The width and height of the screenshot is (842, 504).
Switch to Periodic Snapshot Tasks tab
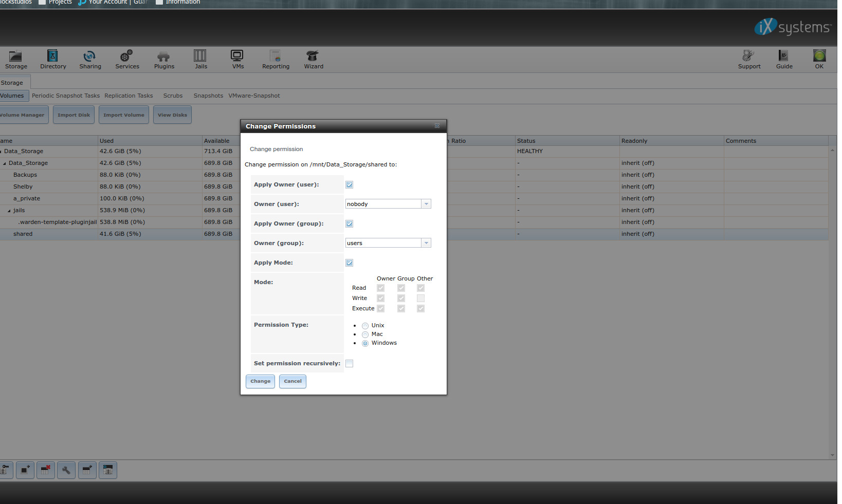[66, 96]
